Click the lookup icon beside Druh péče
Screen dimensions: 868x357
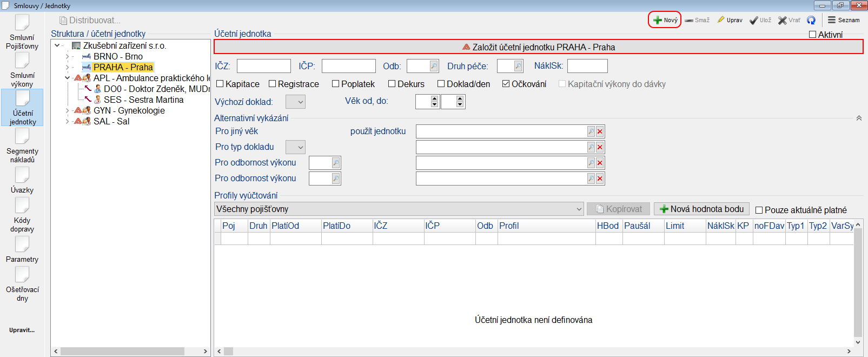point(518,66)
